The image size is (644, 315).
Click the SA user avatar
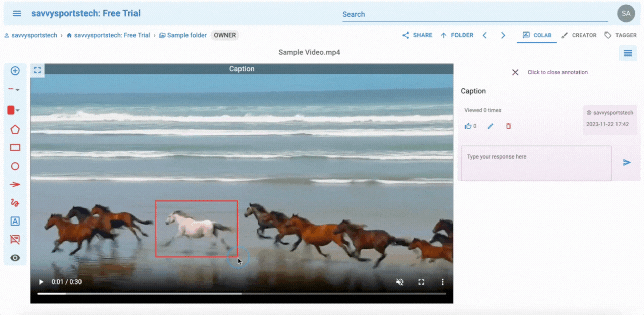tap(626, 13)
